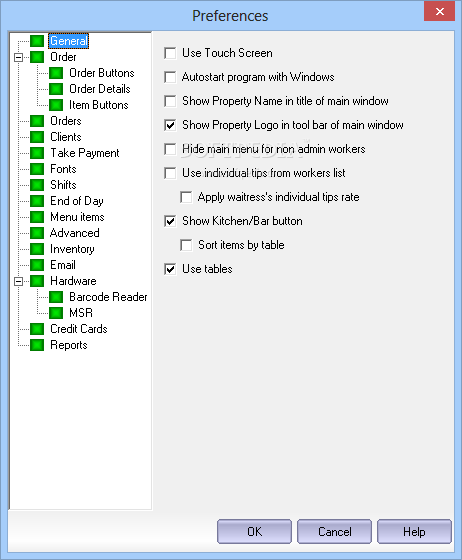Viewport: 462px width, 560px height.
Task: Close the Preferences dialog window
Action: pos(440,11)
